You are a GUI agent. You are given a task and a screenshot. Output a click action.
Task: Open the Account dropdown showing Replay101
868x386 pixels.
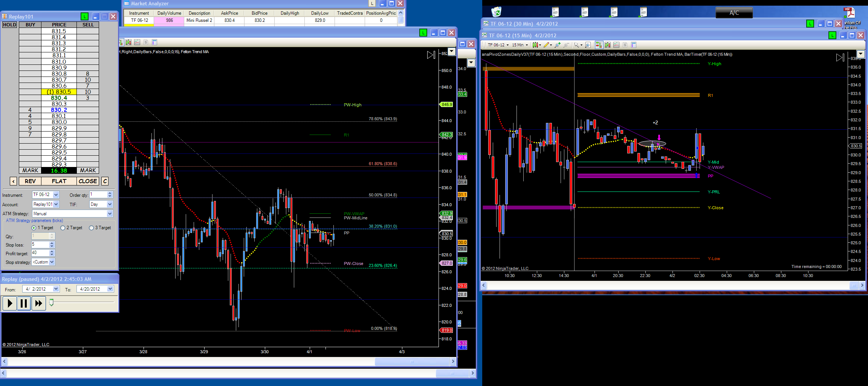(x=56, y=204)
